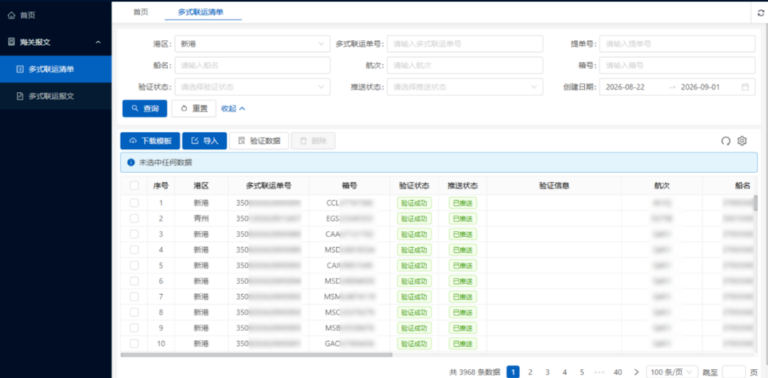Check the checkbox for row 9

coord(134,328)
